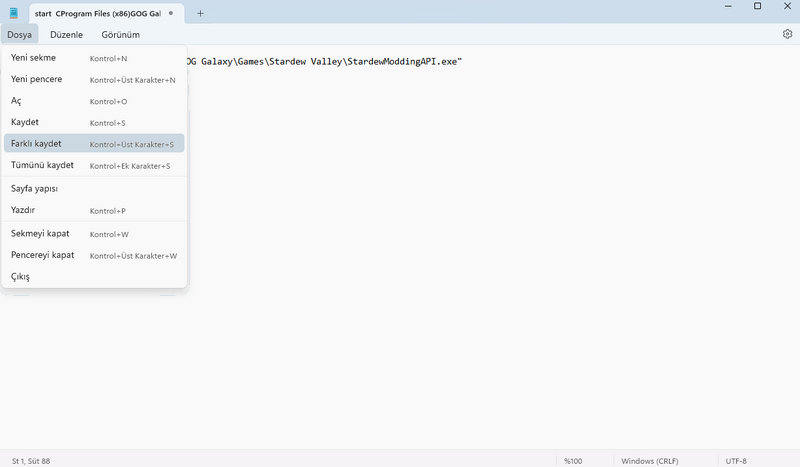Click the Notepad app icon in title bar
Screen dimensions: 800x467
[x=14, y=13]
